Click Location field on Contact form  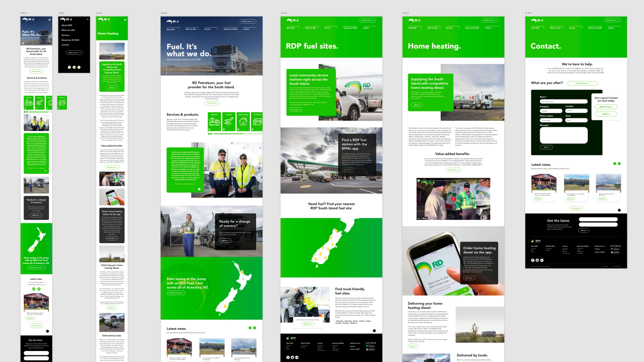point(576,110)
